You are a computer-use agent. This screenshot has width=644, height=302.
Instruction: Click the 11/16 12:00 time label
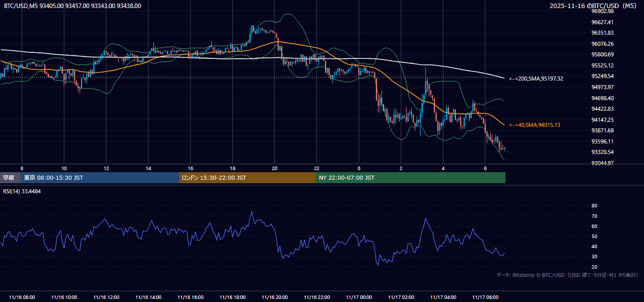(x=106, y=297)
